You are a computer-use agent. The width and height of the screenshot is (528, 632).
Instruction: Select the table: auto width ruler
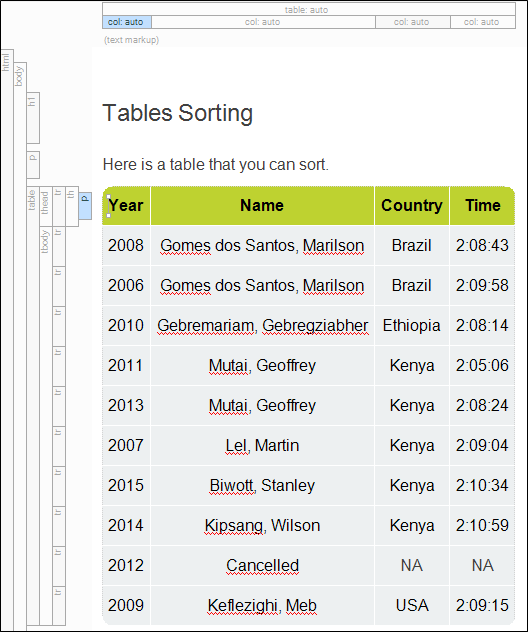click(x=309, y=9)
